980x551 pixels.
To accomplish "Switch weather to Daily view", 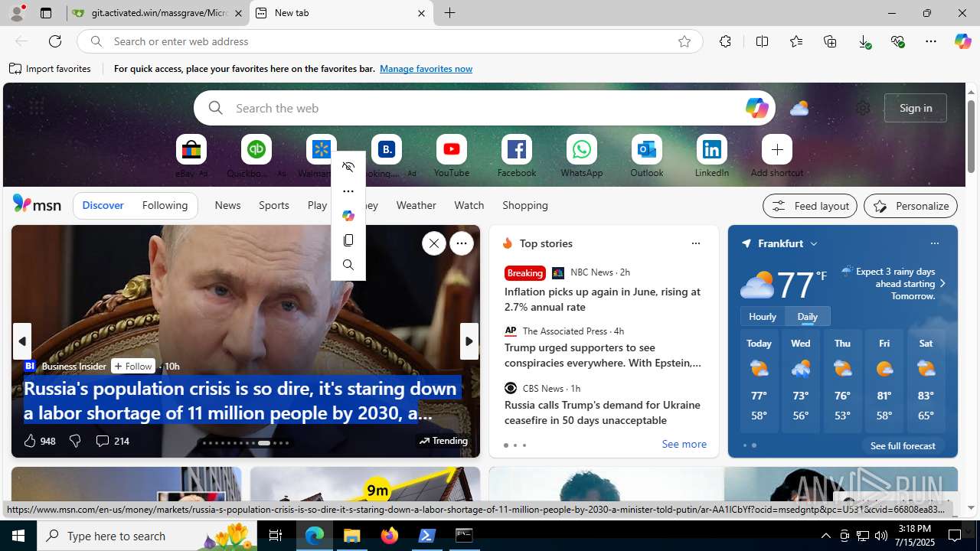I will 808,316.
